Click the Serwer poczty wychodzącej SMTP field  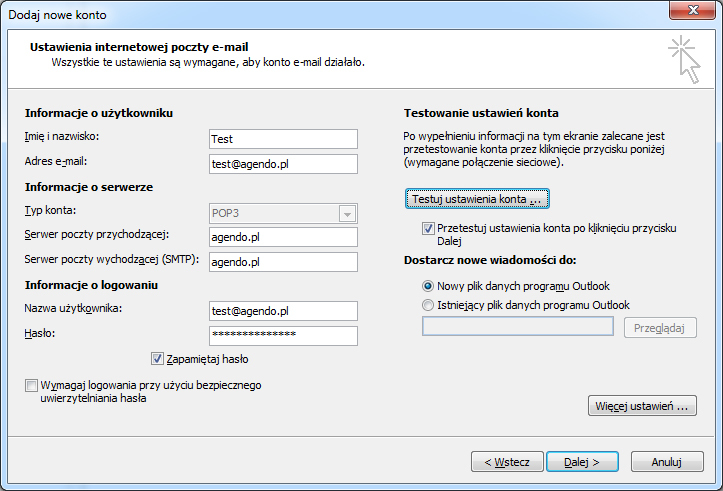pos(283,262)
